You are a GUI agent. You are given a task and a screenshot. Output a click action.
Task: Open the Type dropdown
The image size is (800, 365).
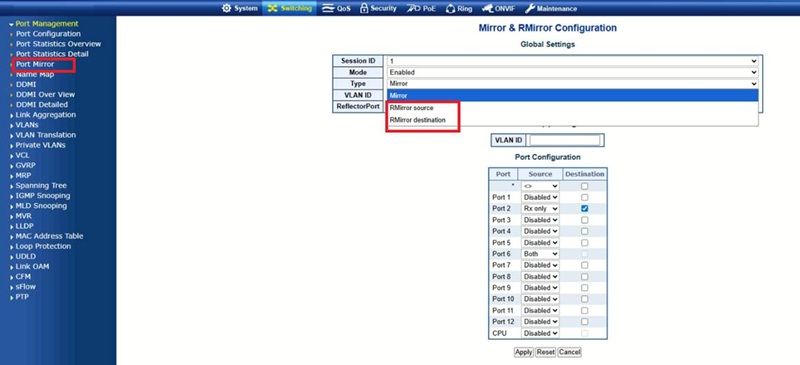coord(572,84)
